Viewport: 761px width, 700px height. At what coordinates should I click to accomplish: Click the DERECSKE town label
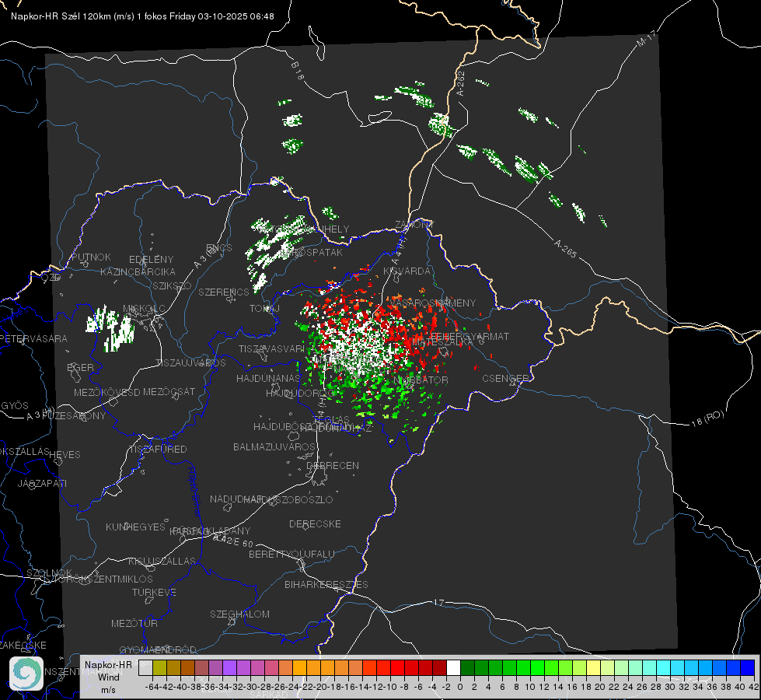(x=315, y=523)
